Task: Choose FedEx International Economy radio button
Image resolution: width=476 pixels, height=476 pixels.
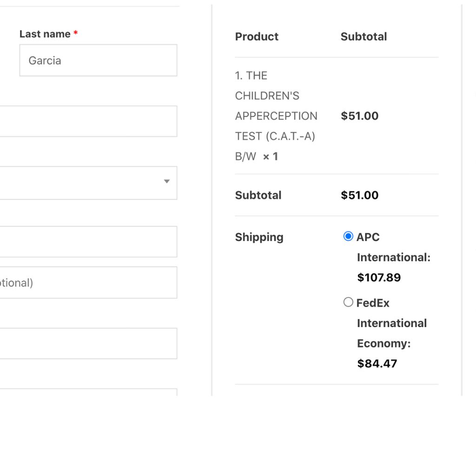Action: [x=348, y=303]
